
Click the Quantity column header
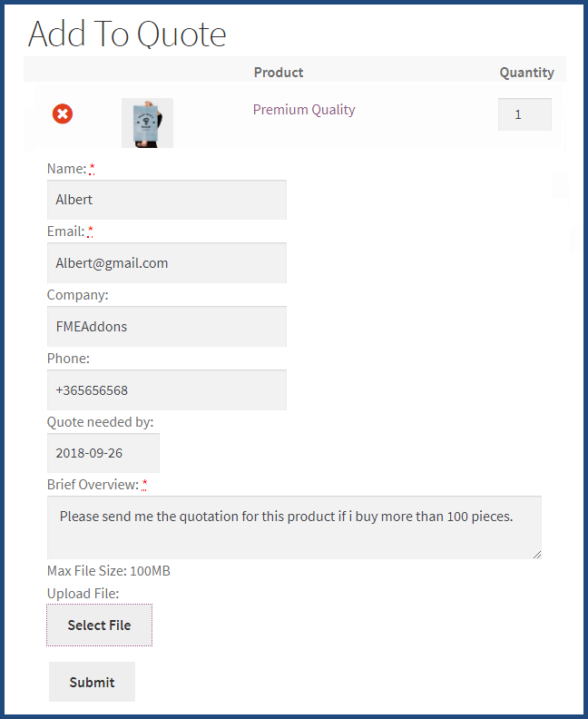pos(526,73)
